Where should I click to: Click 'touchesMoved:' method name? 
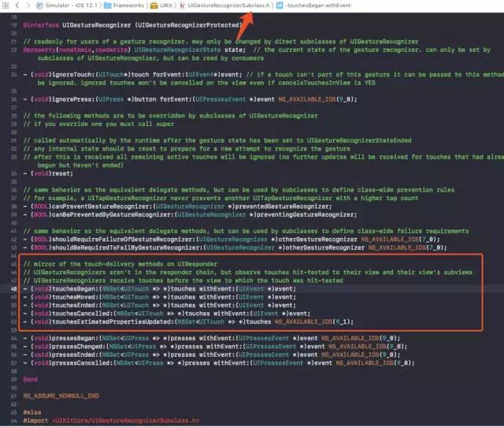coord(76,297)
